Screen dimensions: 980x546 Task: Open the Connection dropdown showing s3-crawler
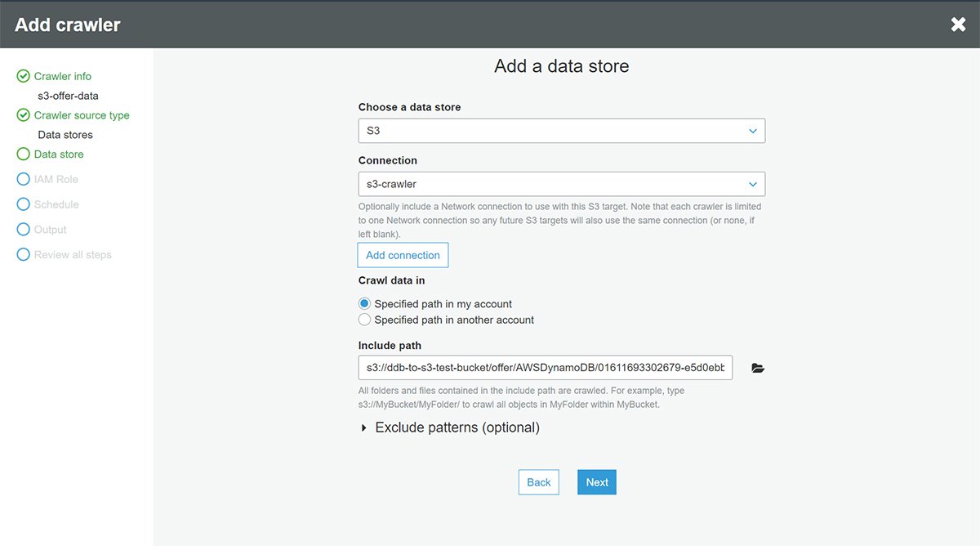click(561, 184)
